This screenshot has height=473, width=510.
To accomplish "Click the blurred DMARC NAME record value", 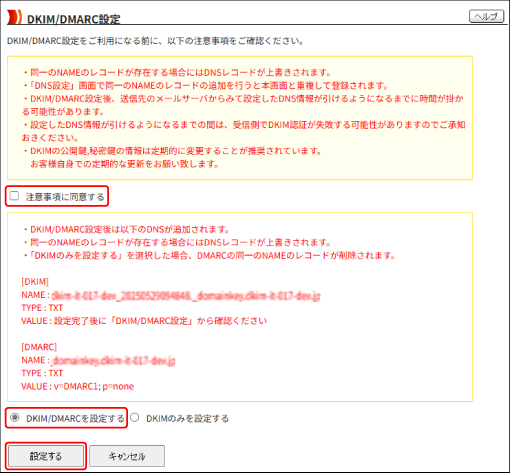I will click(x=114, y=360).
